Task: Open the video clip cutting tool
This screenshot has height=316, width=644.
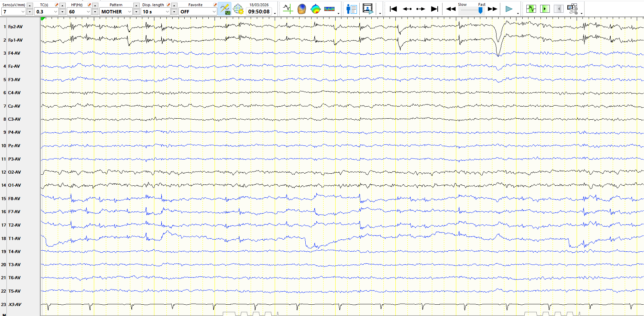Action: [x=572, y=9]
